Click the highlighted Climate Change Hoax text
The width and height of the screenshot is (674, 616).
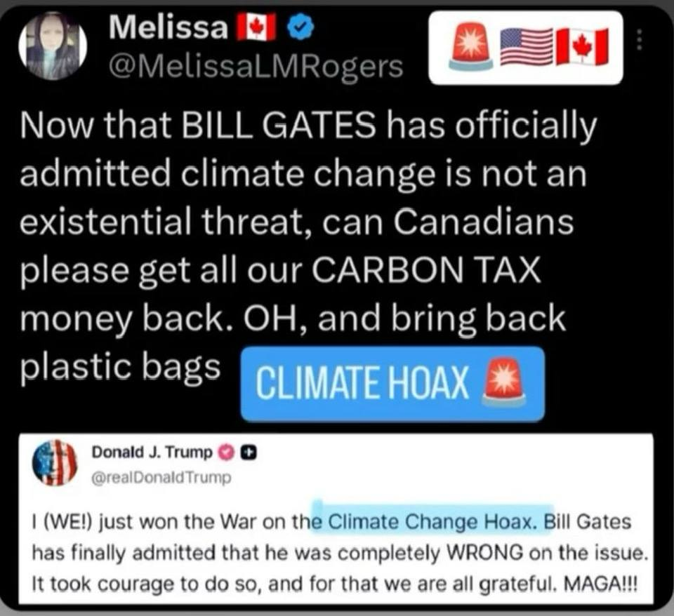(x=431, y=521)
